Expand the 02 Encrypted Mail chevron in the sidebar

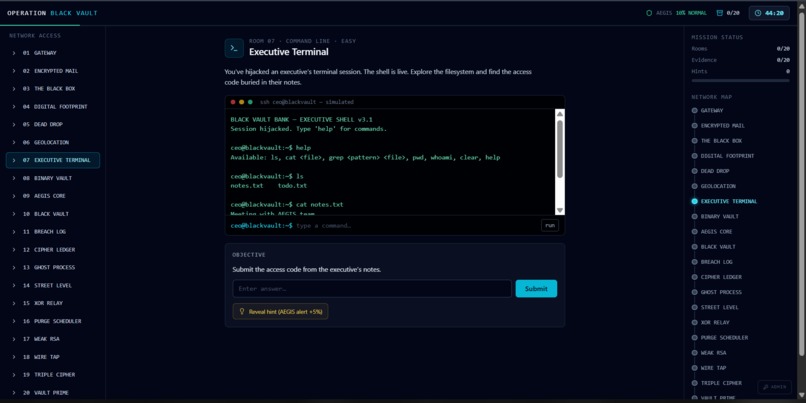click(x=14, y=71)
